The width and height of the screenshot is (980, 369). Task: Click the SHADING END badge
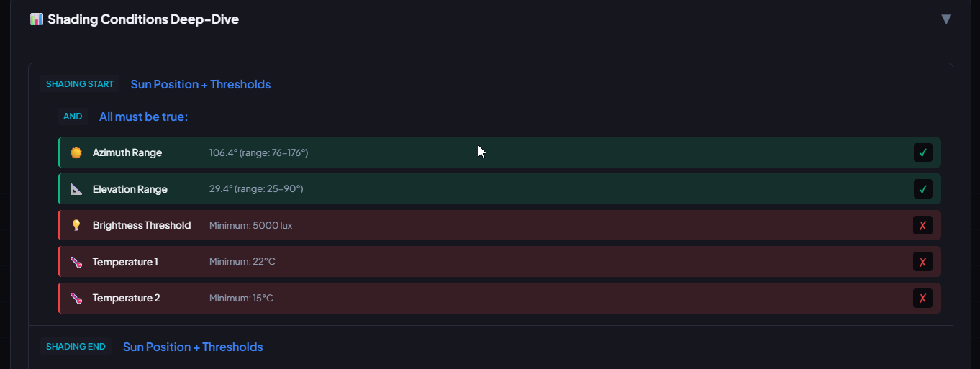click(x=76, y=347)
